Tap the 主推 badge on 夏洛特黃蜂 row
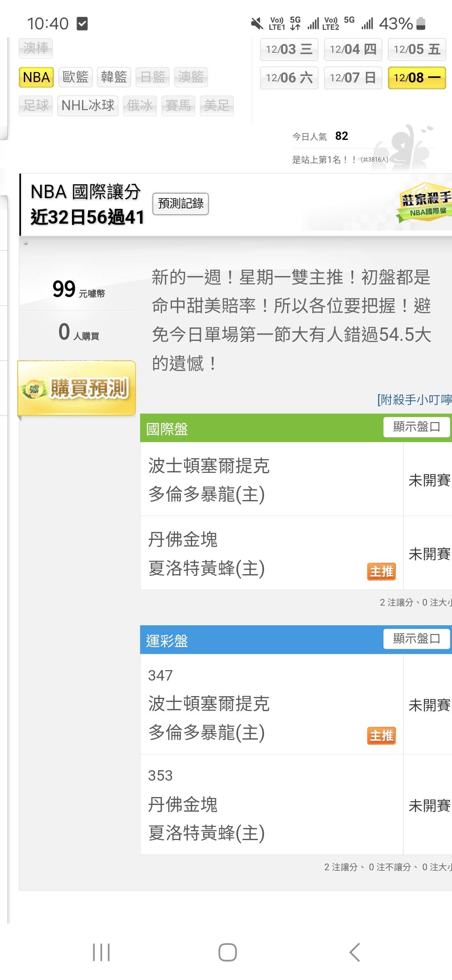452x980 pixels. tap(381, 571)
